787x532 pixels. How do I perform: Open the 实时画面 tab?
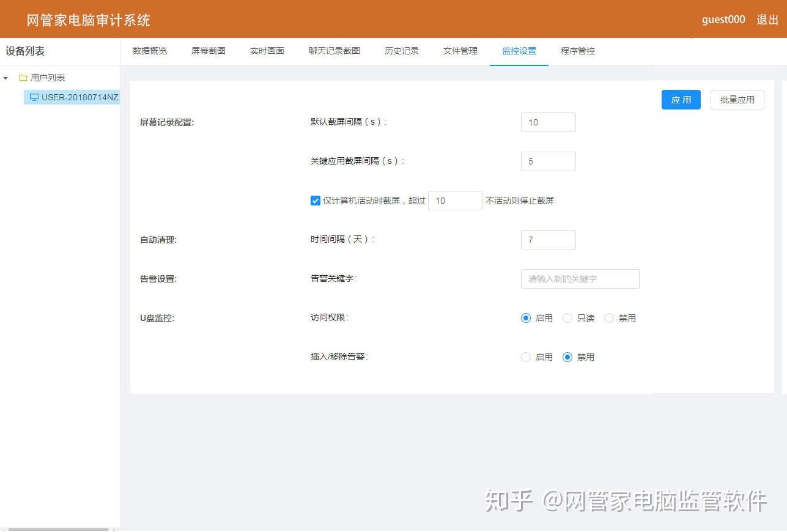(x=267, y=51)
